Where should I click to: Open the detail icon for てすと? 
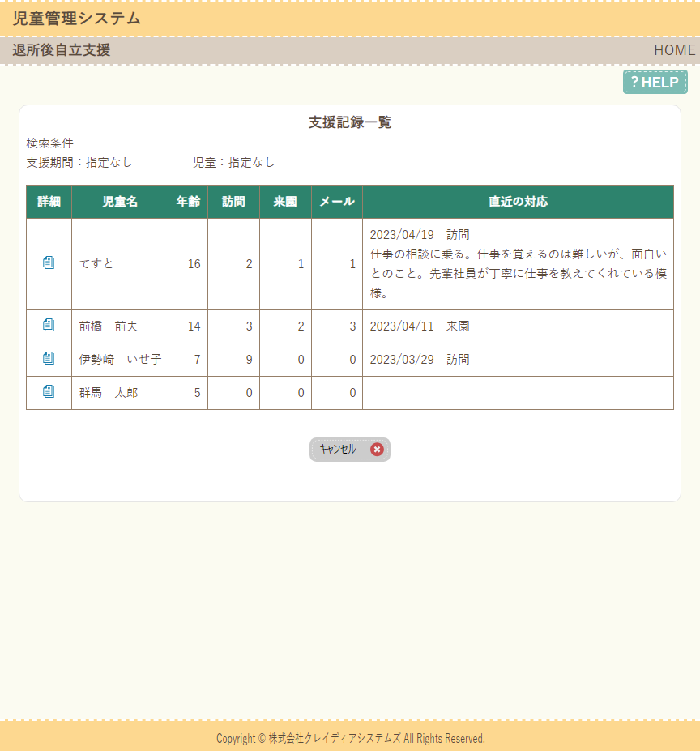pyautogui.click(x=49, y=262)
